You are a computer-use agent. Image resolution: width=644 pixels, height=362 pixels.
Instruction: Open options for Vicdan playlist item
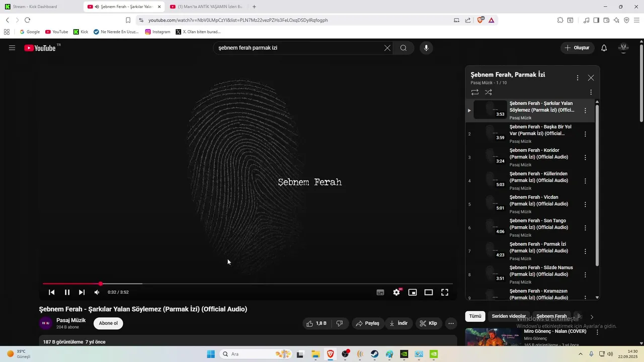(x=585, y=205)
